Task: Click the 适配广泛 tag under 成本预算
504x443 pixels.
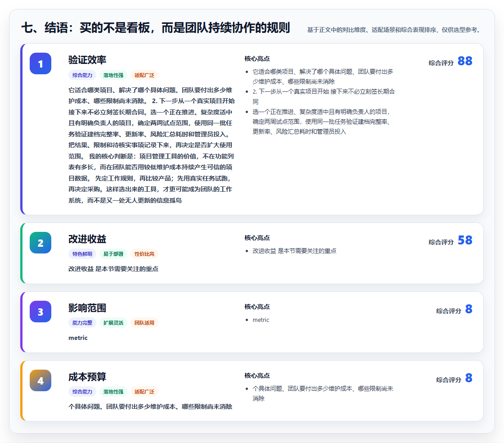Action: (x=144, y=392)
